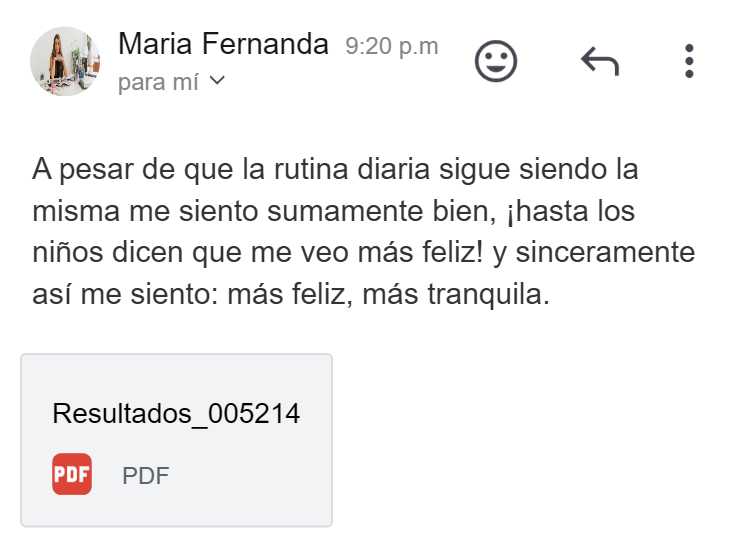Click the gray PDF file type label
The image size is (730, 560).
click(x=146, y=475)
